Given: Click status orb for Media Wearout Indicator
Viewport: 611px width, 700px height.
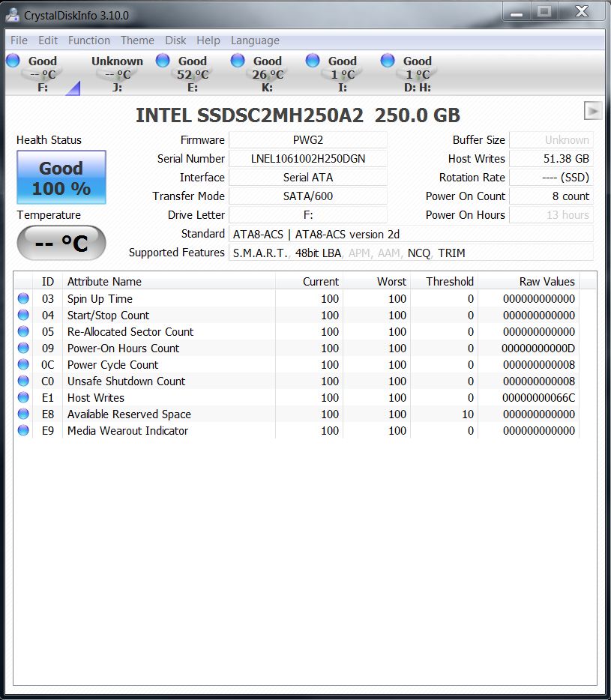Looking at the screenshot, I should pyautogui.click(x=23, y=431).
